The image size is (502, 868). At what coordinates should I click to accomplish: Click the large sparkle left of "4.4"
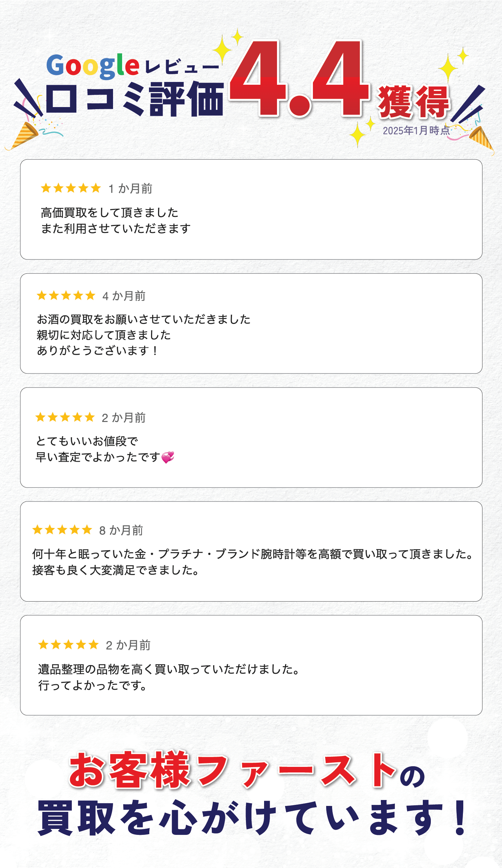coord(222,51)
